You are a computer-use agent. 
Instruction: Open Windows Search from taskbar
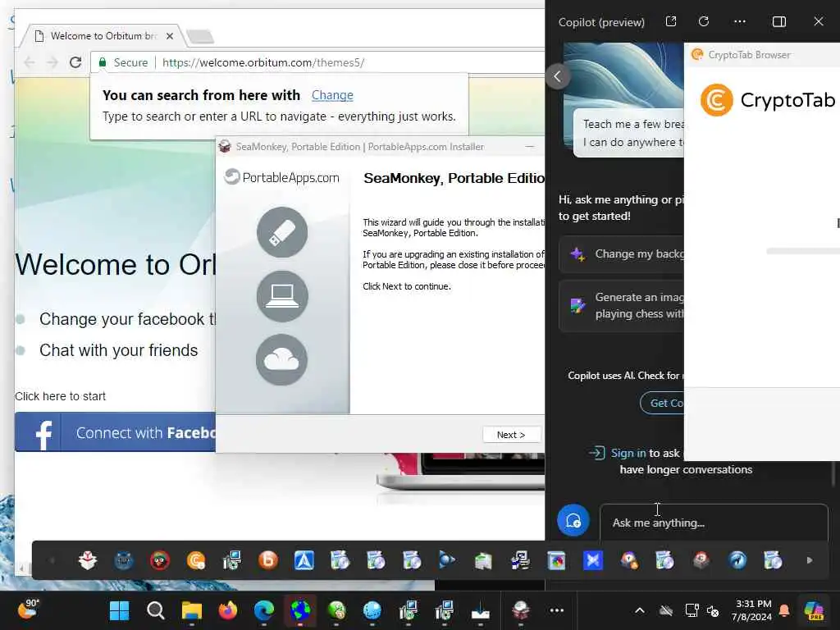point(155,610)
